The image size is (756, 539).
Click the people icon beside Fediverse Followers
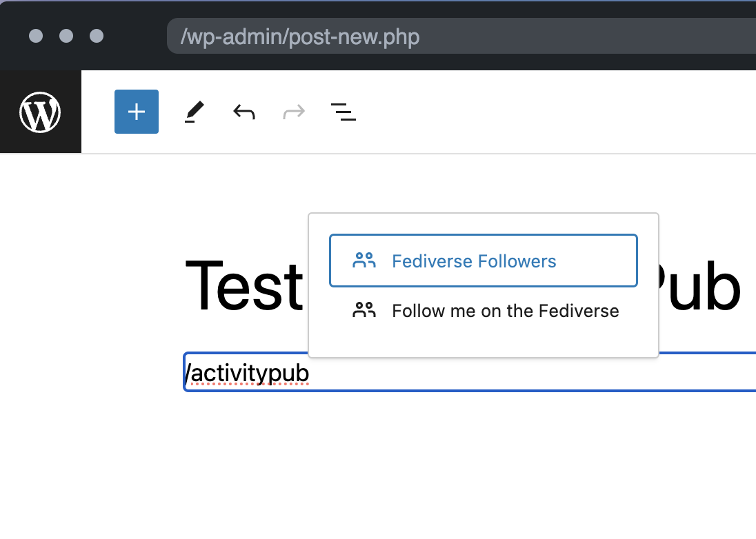pos(364,261)
